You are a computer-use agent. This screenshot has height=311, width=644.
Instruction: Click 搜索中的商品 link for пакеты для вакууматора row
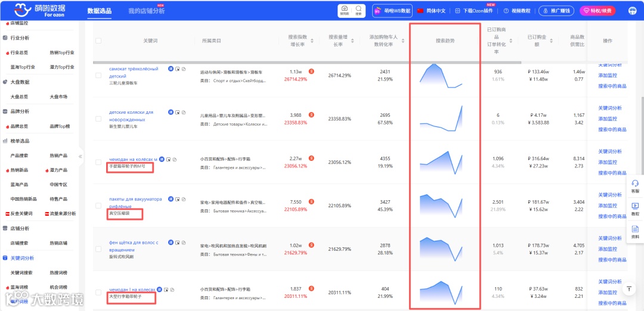point(612,216)
